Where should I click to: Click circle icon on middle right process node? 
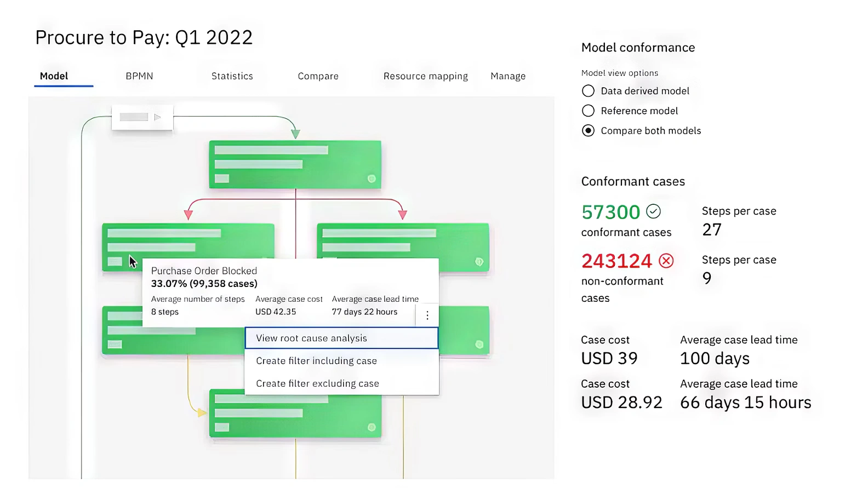tap(479, 345)
